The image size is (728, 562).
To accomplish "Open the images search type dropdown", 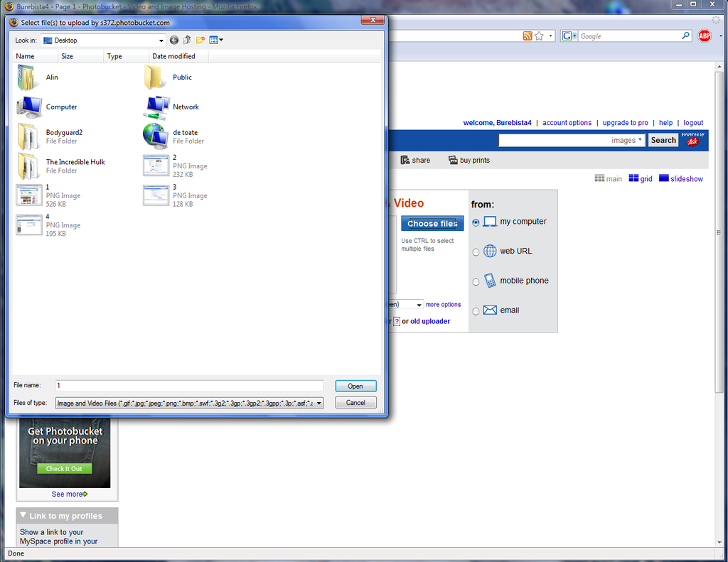I will pyautogui.click(x=627, y=140).
